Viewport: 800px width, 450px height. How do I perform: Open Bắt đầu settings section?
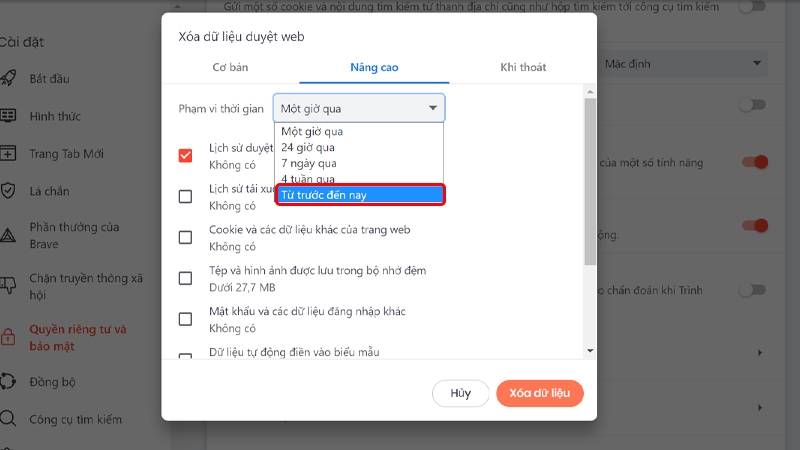click(49, 79)
